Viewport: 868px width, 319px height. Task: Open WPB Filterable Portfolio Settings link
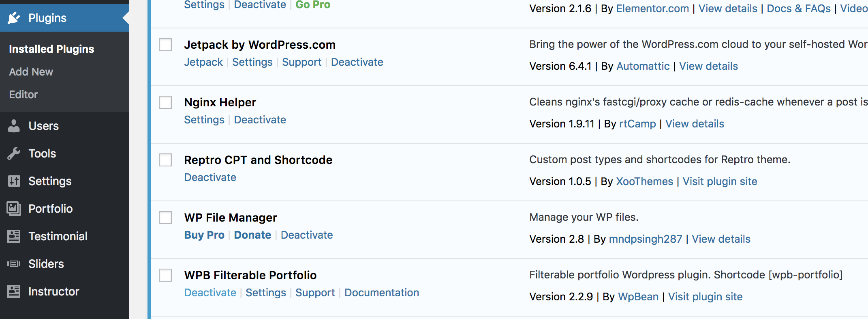click(266, 293)
